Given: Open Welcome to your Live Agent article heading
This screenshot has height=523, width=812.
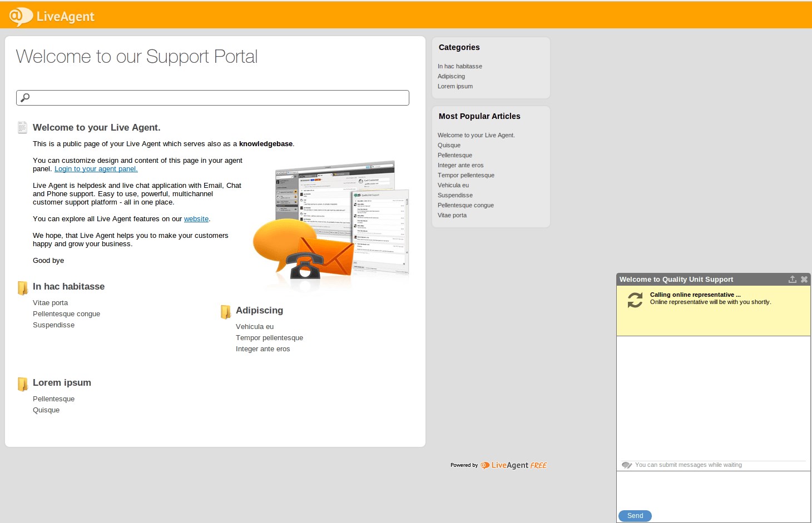Looking at the screenshot, I should pos(97,127).
